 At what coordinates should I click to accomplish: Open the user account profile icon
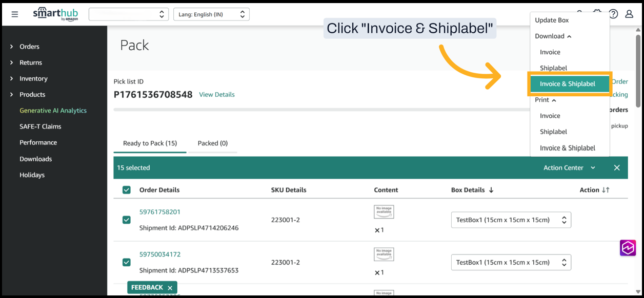629,14
